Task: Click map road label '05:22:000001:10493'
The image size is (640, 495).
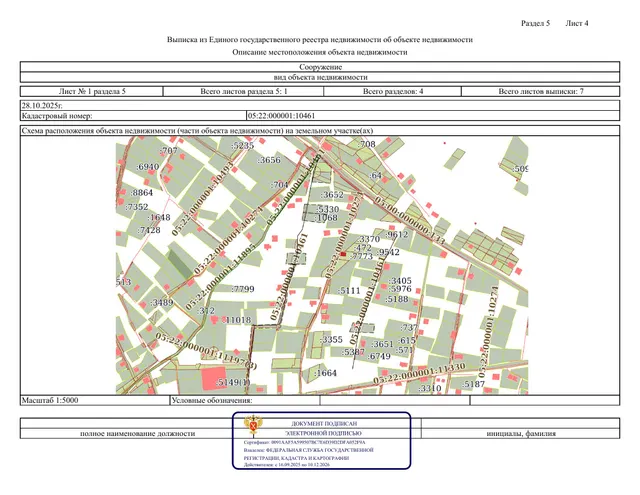Action: click(202, 199)
